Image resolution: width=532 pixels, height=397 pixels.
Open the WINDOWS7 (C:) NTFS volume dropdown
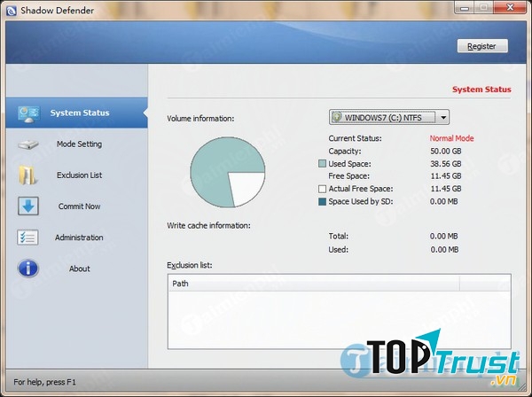click(388, 117)
